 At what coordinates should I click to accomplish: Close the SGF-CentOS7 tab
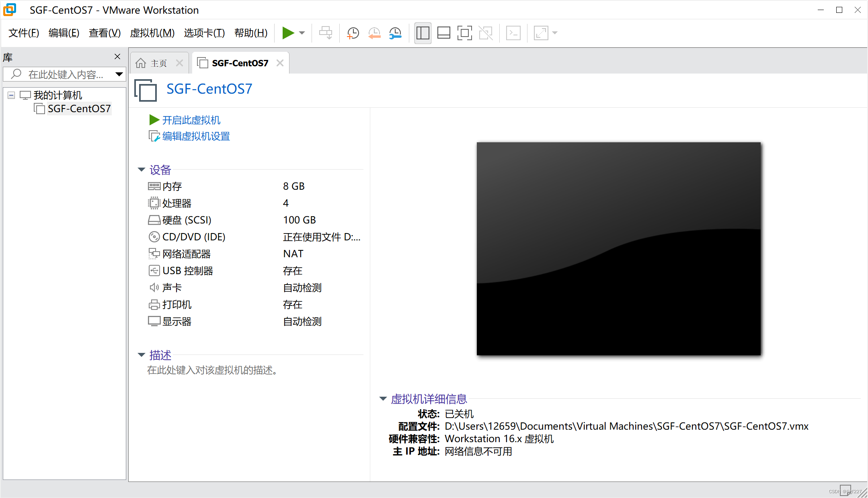point(280,63)
